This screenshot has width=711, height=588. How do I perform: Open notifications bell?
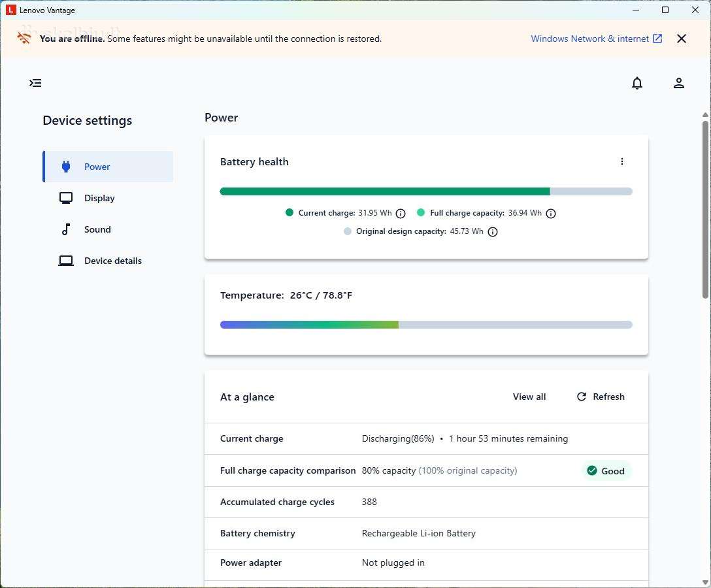637,83
